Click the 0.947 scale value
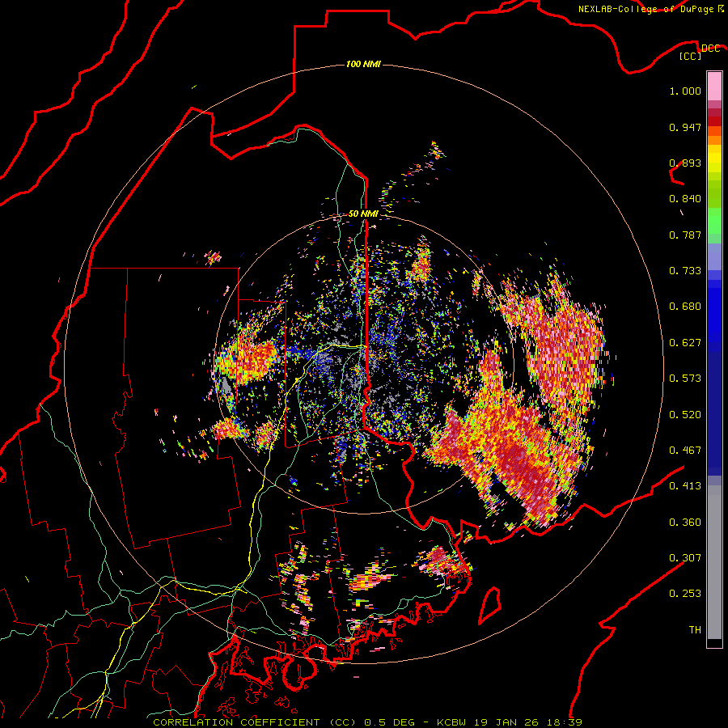728x728 pixels. point(685,127)
